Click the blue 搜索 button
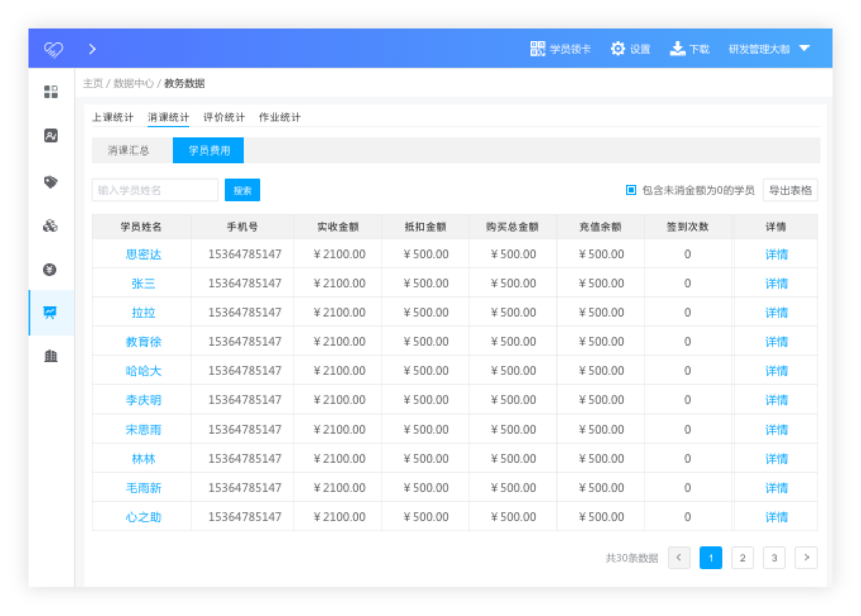The width and height of the screenshot is (861, 616). point(242,190)
